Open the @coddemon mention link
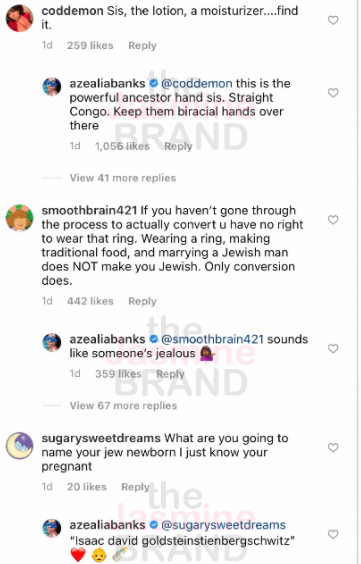 [x=197, y=83]
